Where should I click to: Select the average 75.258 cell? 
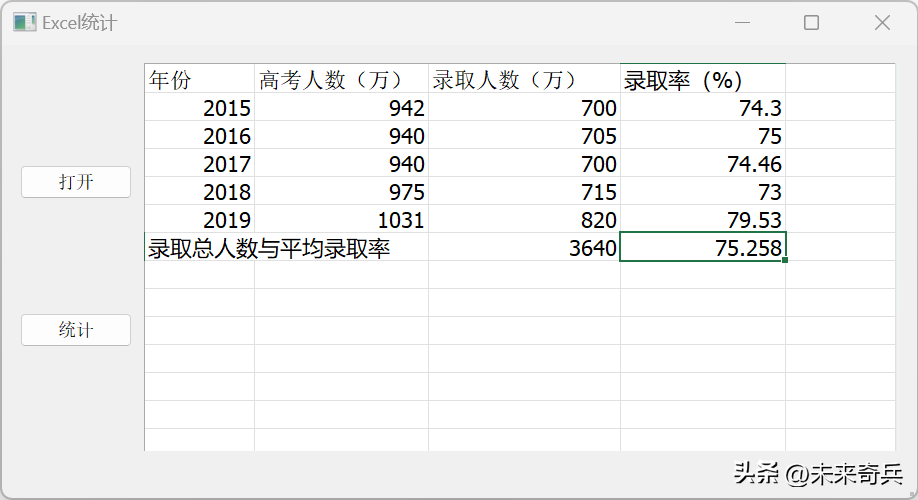click(x=703, y=247)
